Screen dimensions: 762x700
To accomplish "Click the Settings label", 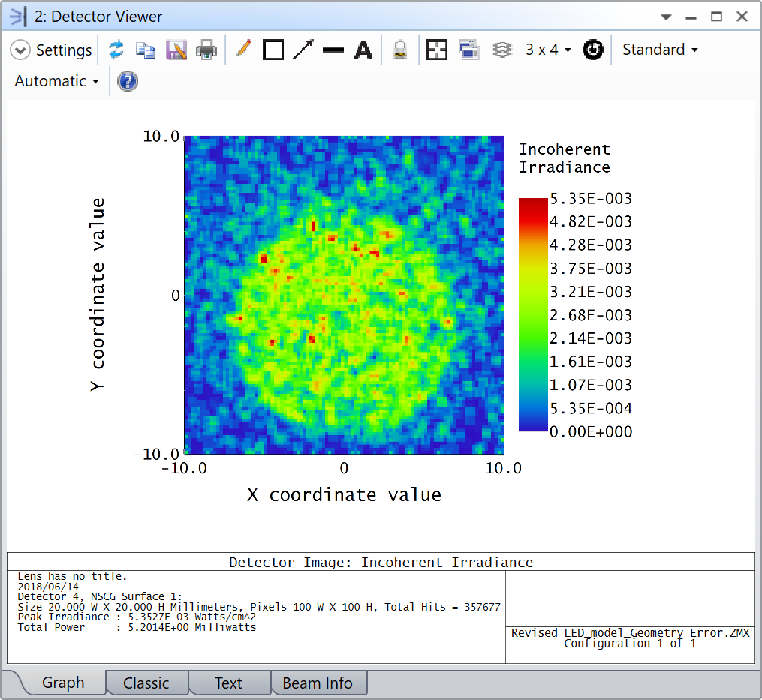I will pos(64,50).
